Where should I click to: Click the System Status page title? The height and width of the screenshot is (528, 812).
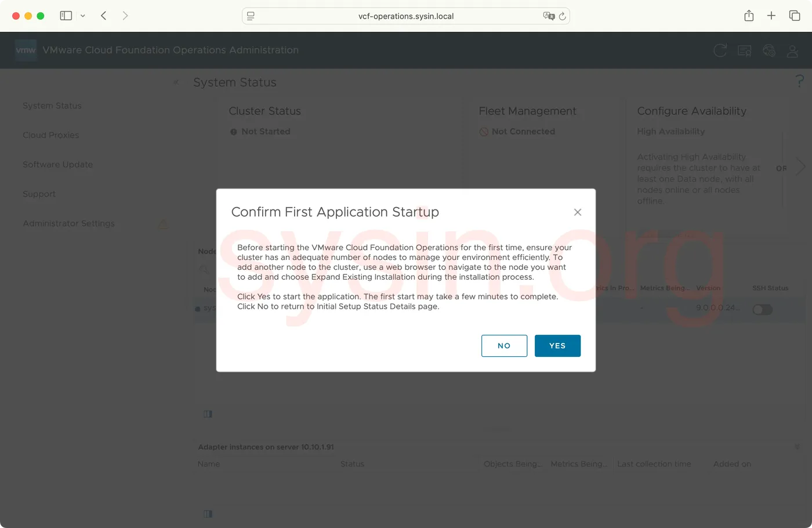point(235,82)
